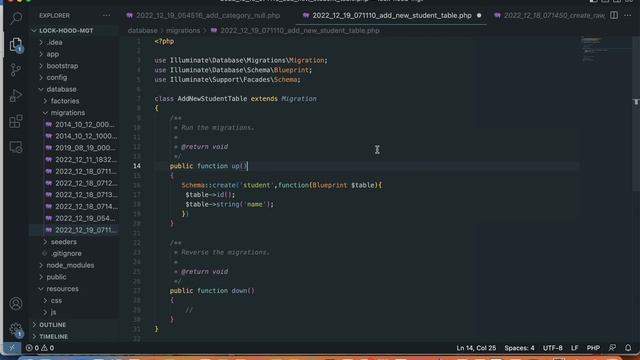Open editor More Actions ellipsis
Image resolution: width=640 pixels, height=360 pixels.
tap(628, 16)
